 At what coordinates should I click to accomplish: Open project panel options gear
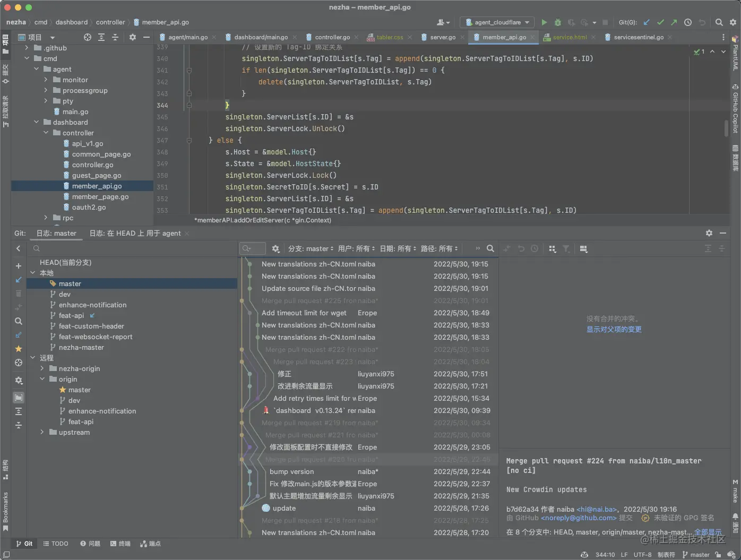point(133,37)
